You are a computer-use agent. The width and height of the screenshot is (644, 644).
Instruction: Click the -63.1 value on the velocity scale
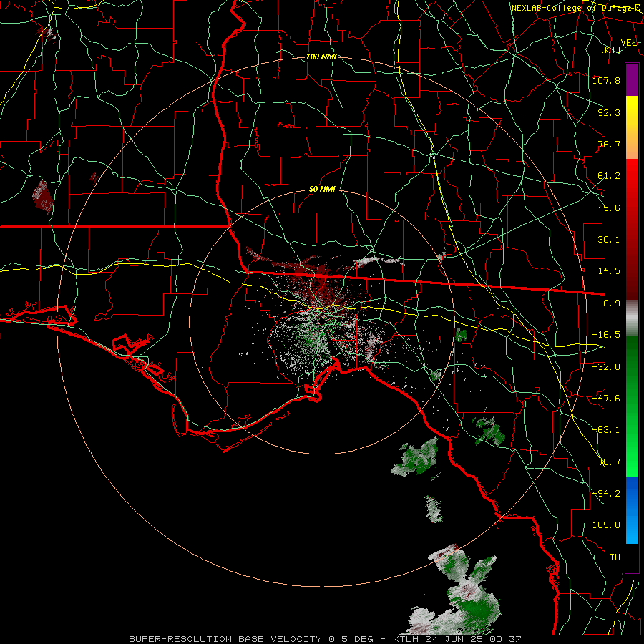tap(606, 430)
